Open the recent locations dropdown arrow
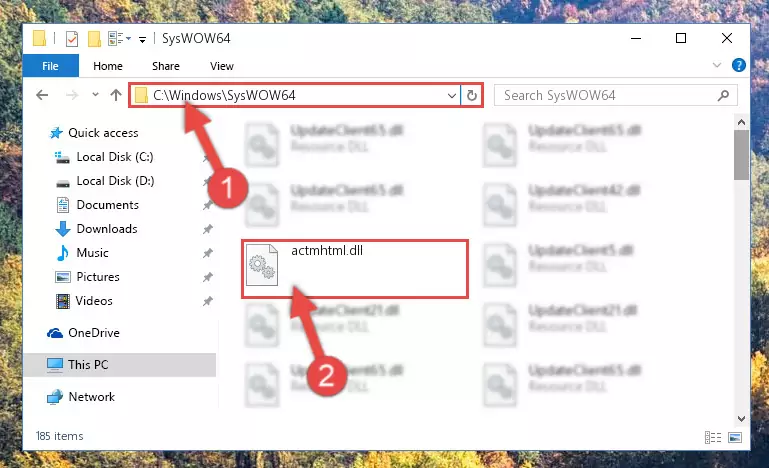Viewport: 769px width, 468px height. [95, 95]
